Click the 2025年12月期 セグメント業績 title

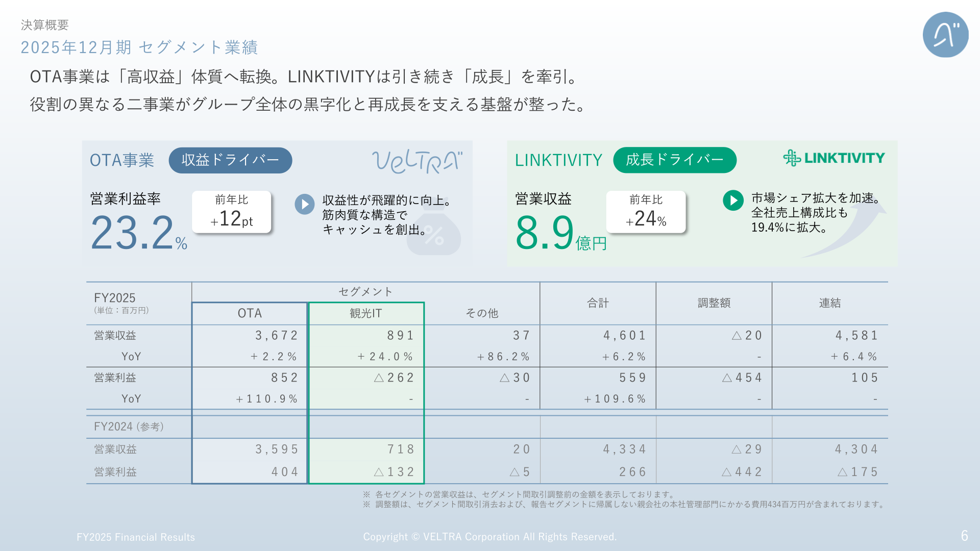pyautogui.click(x=139, y=47)
